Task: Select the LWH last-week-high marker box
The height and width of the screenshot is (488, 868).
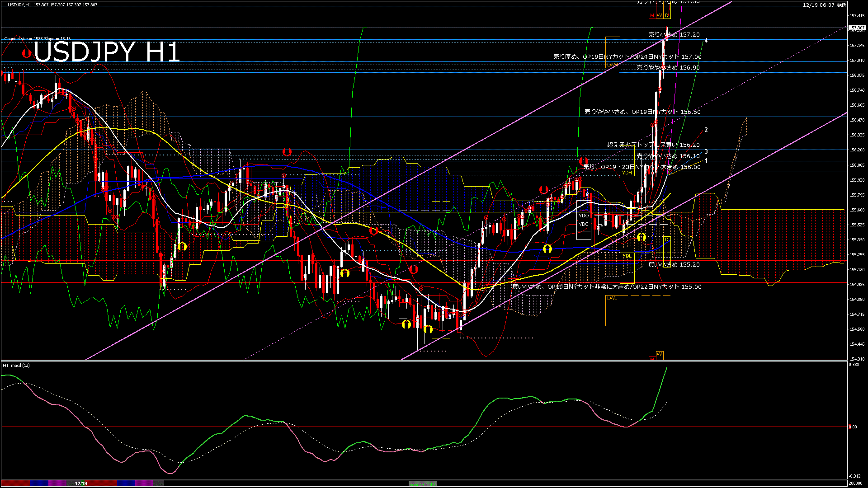Action: click(x=612, y=65)
